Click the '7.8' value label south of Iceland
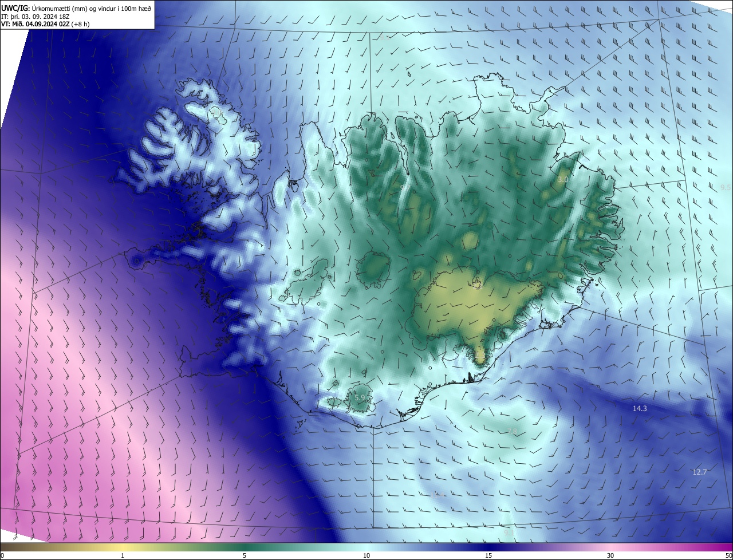 click(512, 431)
